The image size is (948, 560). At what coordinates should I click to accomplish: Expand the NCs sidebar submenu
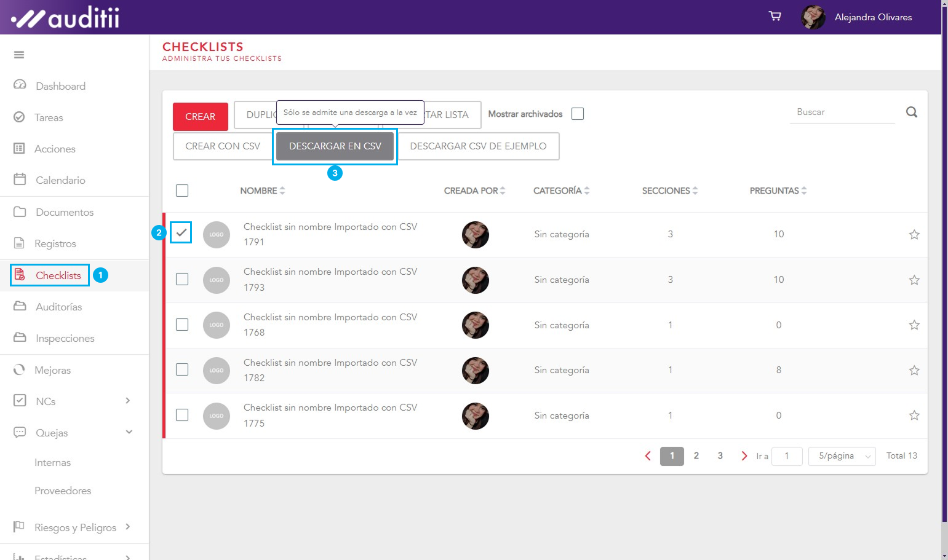click(128, 401)
